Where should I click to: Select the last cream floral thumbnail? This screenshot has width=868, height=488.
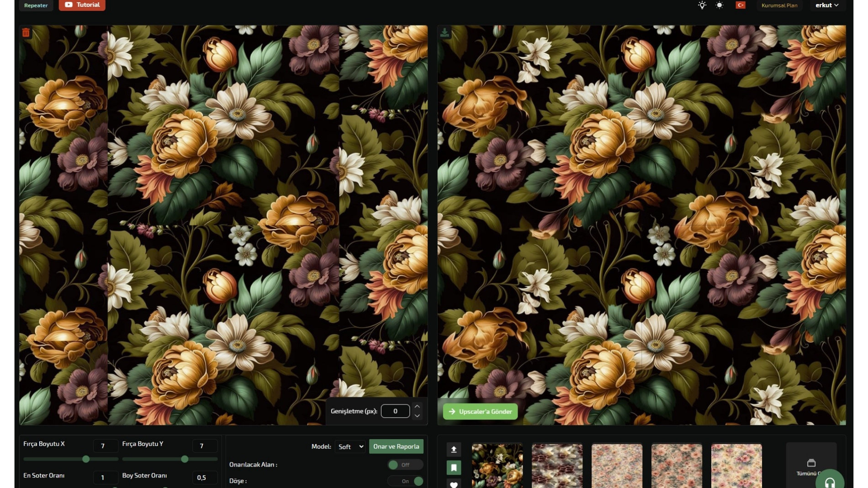[x=736, y=466]
